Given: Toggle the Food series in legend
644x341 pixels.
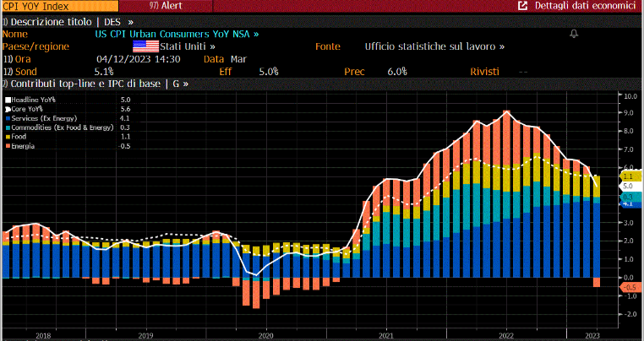Looking at the screenshot, I should tap(20, 137).
